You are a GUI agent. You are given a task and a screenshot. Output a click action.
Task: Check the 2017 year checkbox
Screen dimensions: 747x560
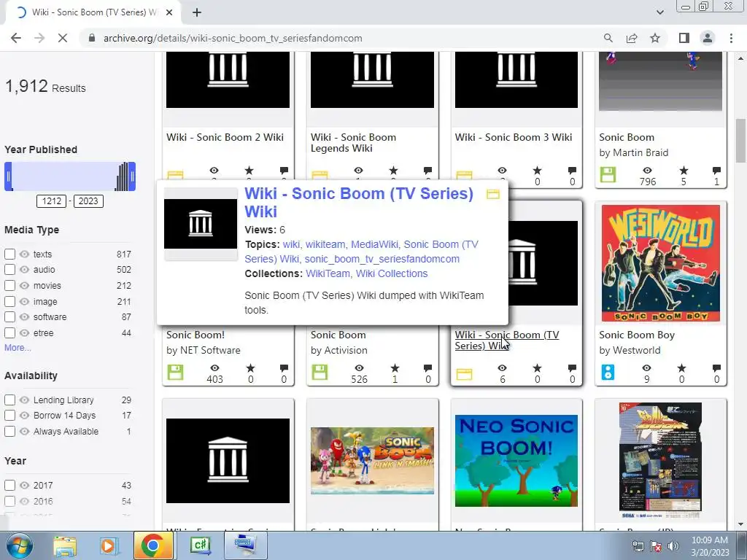point(9,485)
